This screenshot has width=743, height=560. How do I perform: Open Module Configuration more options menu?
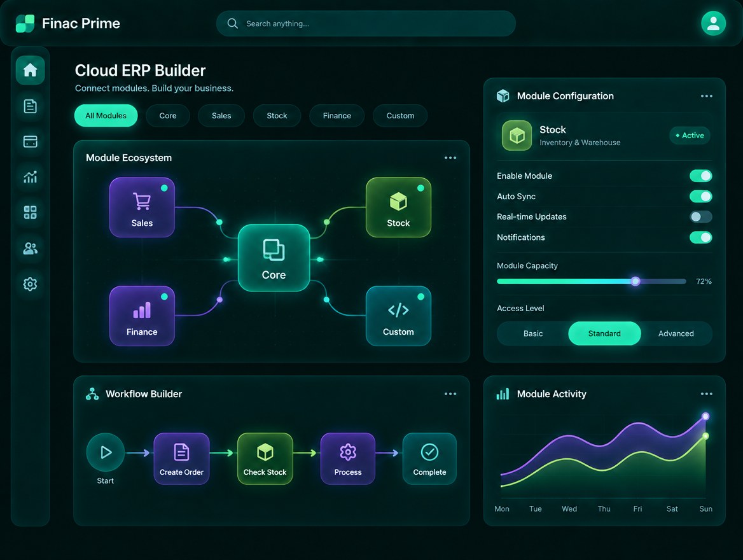(707, 96)
